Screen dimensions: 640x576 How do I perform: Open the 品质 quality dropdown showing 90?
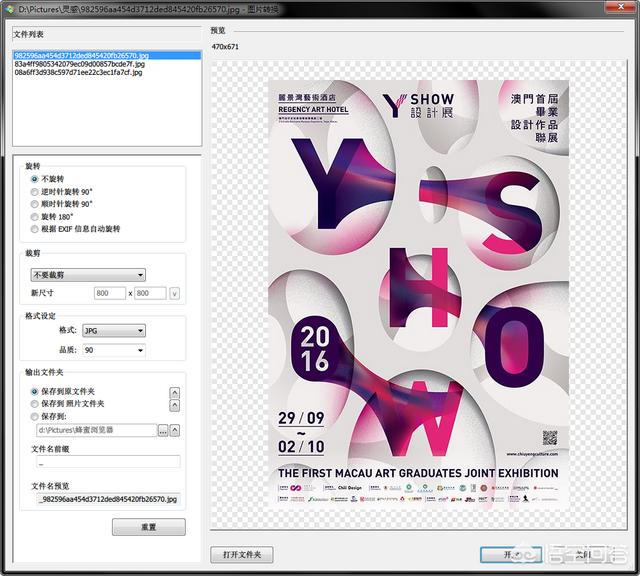pos(114,350)
